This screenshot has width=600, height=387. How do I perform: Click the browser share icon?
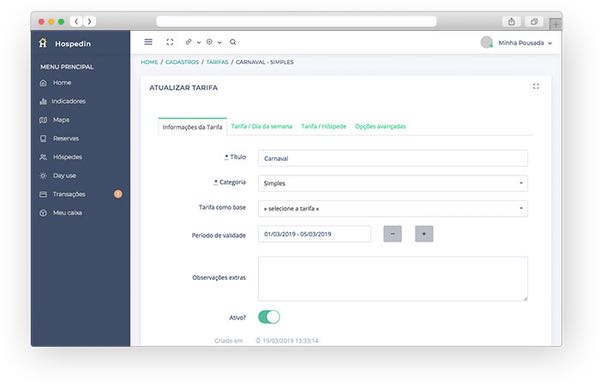[x=511, y=21]
